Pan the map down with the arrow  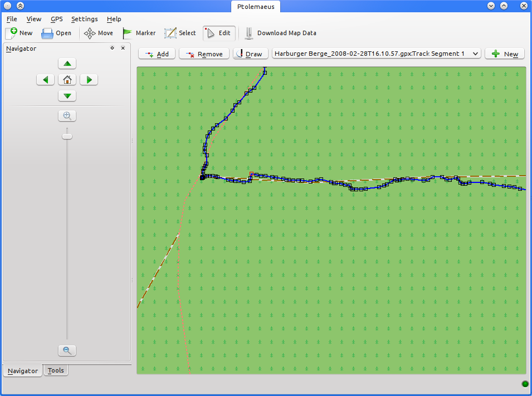coord(67,96)
